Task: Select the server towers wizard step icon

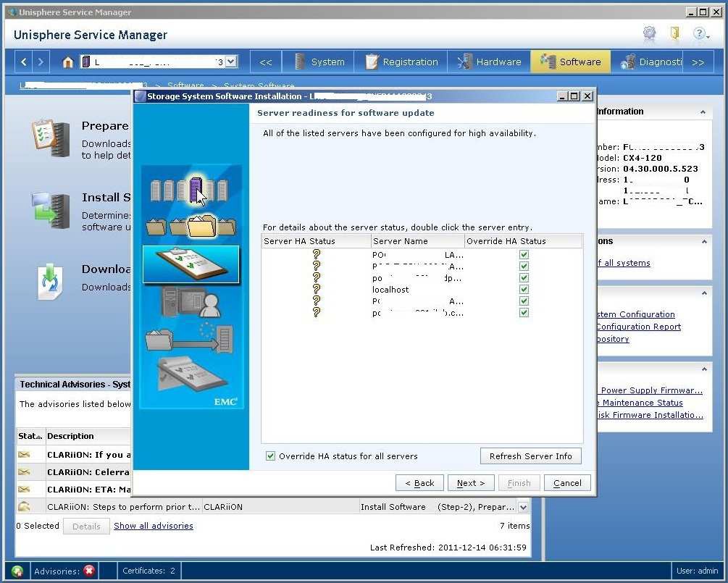Action: [191, 189]
